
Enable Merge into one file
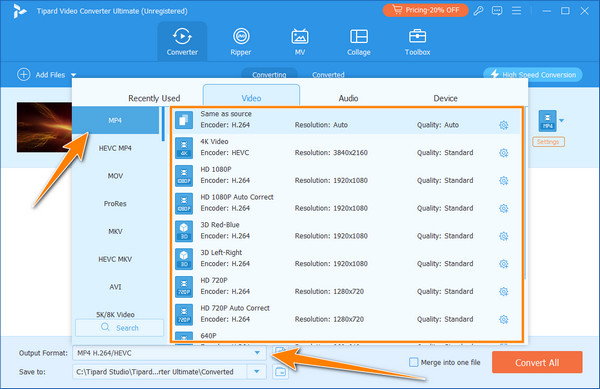pyautogui.click(x=414, y=362)
